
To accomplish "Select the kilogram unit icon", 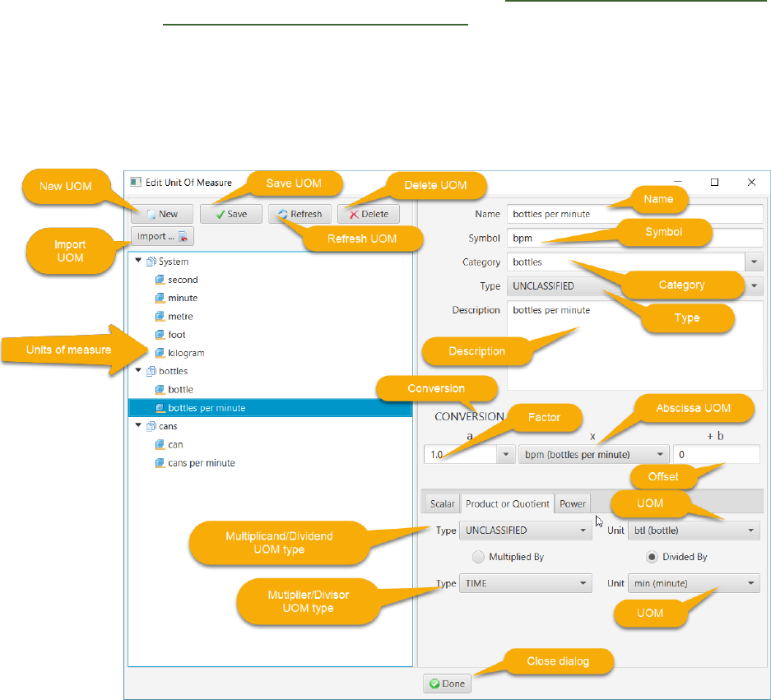I will [x=160, y=353].
